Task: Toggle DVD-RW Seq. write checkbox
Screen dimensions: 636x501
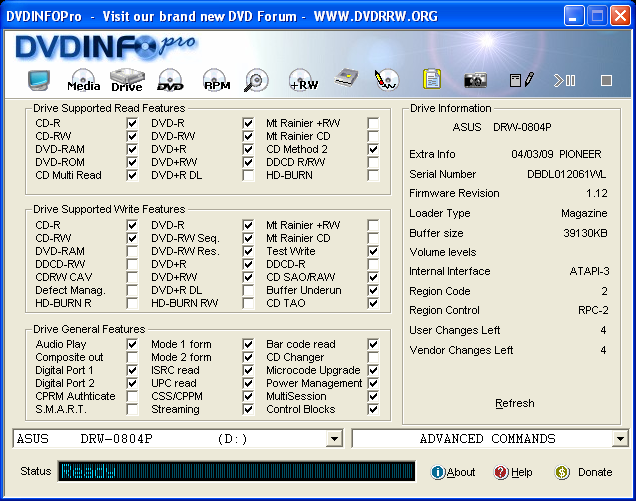Action: click(x=248, y=238)
